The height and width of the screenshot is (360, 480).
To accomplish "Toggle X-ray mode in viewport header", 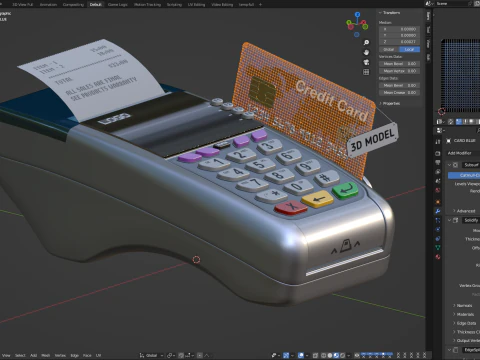I will click(315, 355).
